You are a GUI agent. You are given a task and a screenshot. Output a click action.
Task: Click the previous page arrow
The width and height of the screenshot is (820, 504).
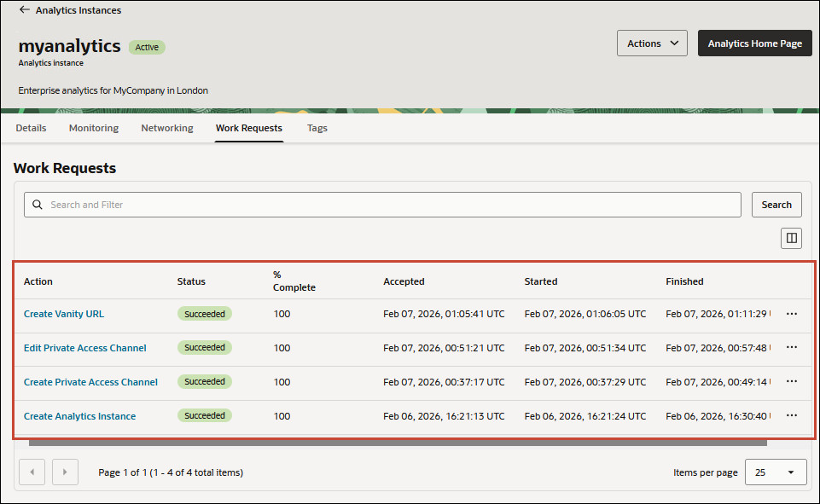32,472
